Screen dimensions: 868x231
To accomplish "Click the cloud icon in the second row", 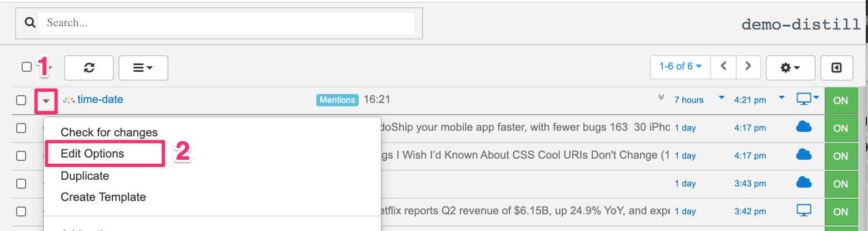I will point(804,127).
